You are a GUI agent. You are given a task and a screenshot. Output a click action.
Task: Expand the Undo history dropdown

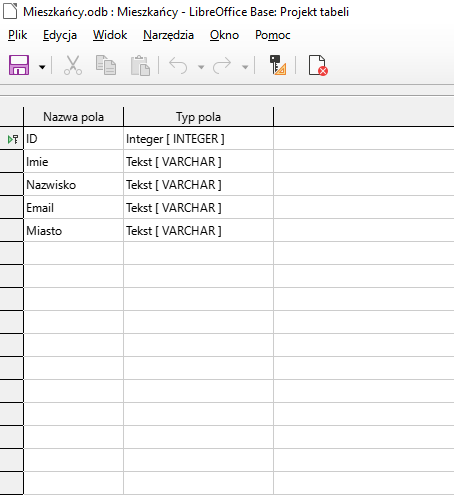(x=201, y=67)
